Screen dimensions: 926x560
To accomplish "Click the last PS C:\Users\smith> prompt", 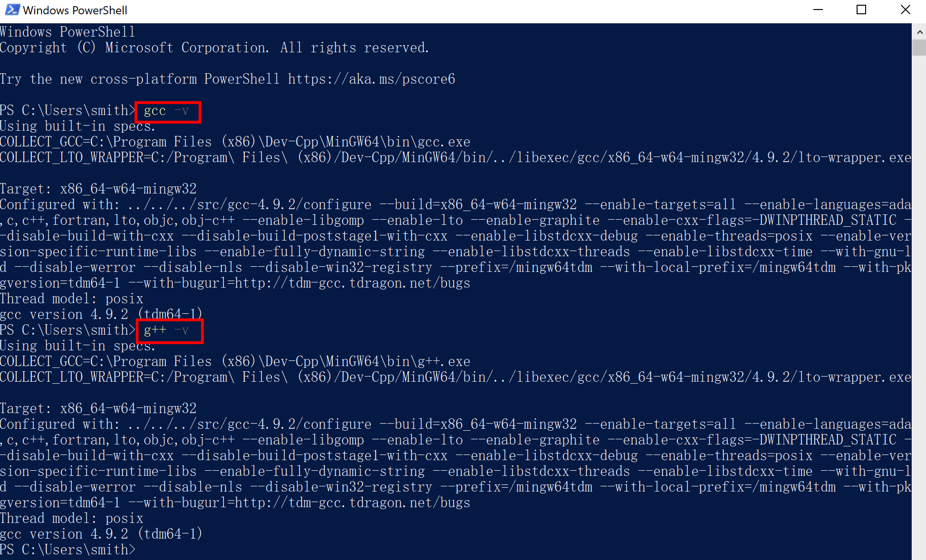I will [x=68, y=550].
